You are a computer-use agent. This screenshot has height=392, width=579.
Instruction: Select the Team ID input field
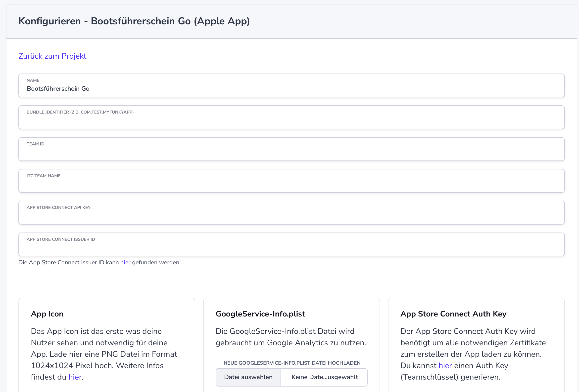point(291,149)
